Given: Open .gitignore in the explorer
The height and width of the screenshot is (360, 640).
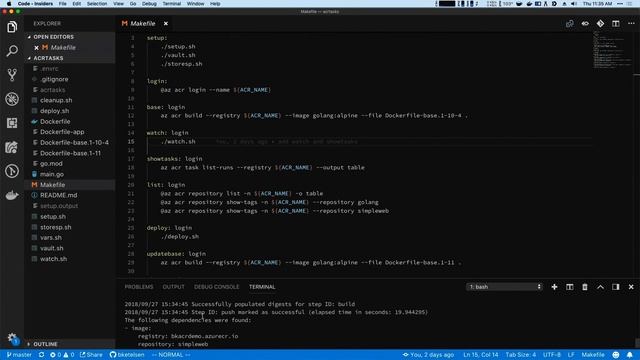Looking at the screenshot, I should pos(54,79).
